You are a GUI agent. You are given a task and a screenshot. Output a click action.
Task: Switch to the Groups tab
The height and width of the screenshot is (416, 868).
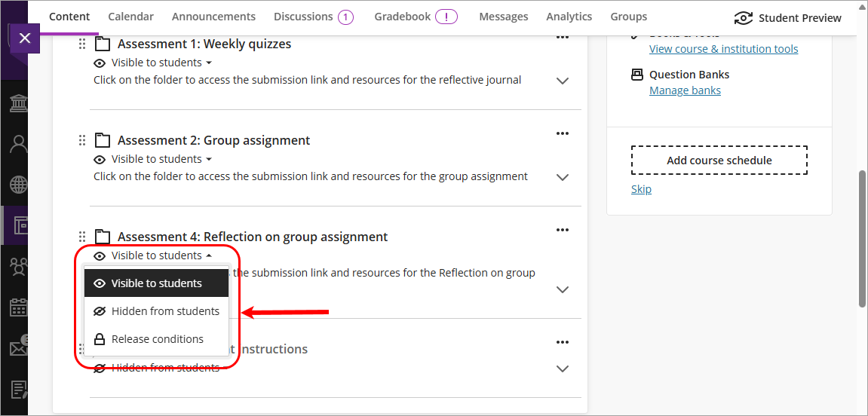pos(629,17)
